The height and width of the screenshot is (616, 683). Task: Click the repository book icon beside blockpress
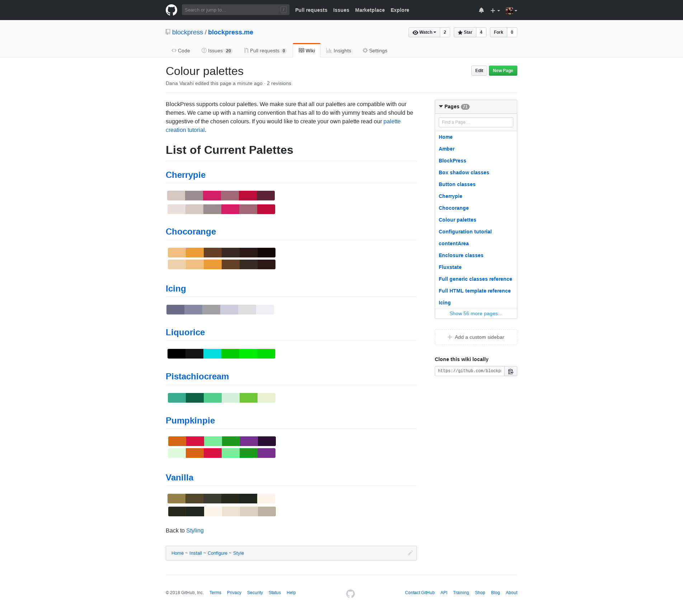(x=168, y=32)
